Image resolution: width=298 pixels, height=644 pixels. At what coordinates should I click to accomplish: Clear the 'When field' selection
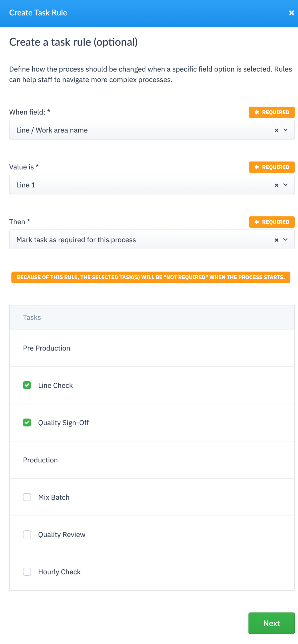[276, 130]
